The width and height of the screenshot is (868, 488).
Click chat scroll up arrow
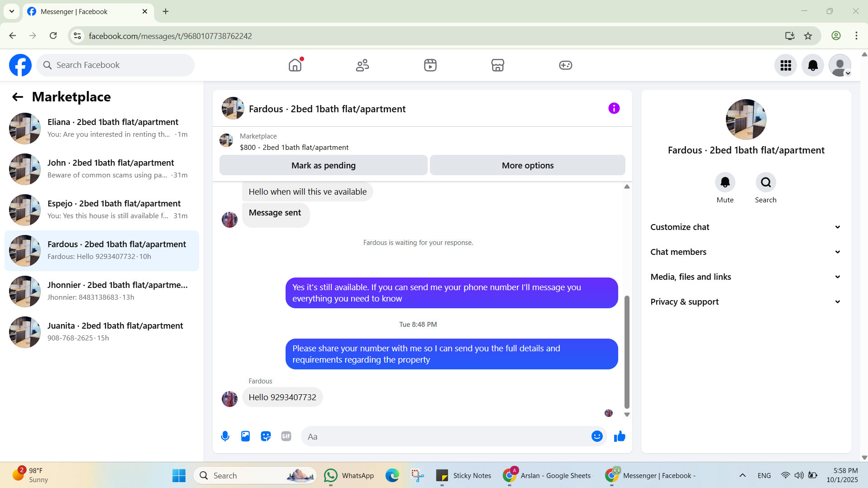[x=627, y=187]
